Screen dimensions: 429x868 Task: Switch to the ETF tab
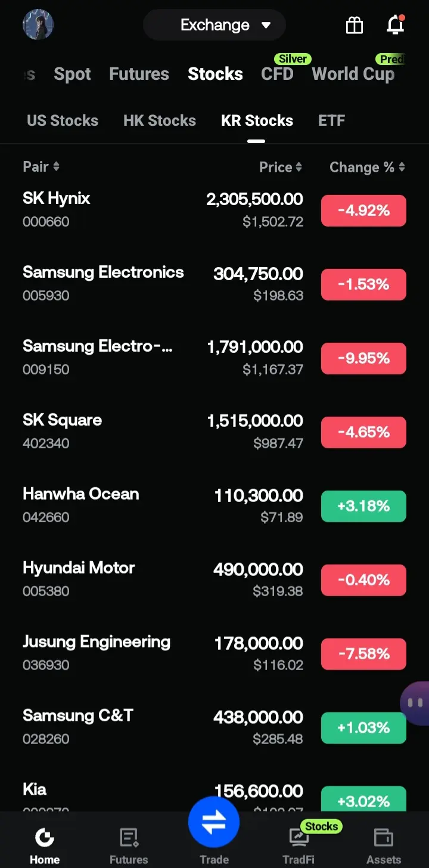tap(332, 120)
